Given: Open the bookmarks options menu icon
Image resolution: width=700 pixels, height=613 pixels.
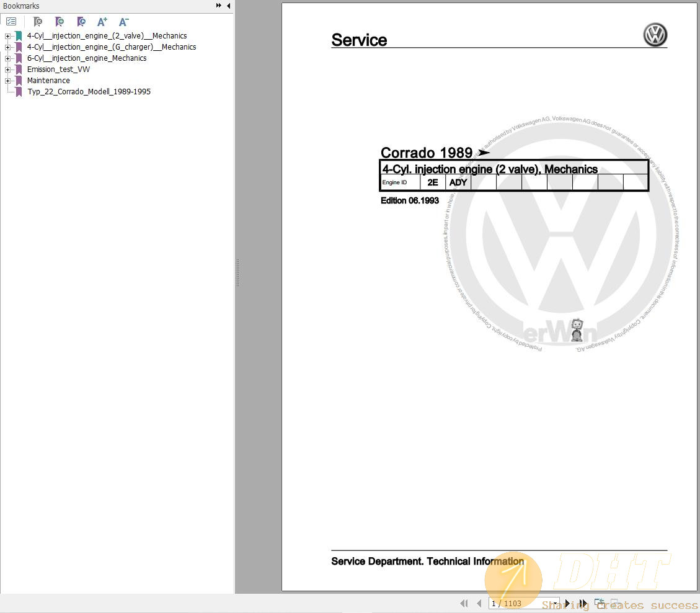Looking at the screenshot, I should pos(11,22).
